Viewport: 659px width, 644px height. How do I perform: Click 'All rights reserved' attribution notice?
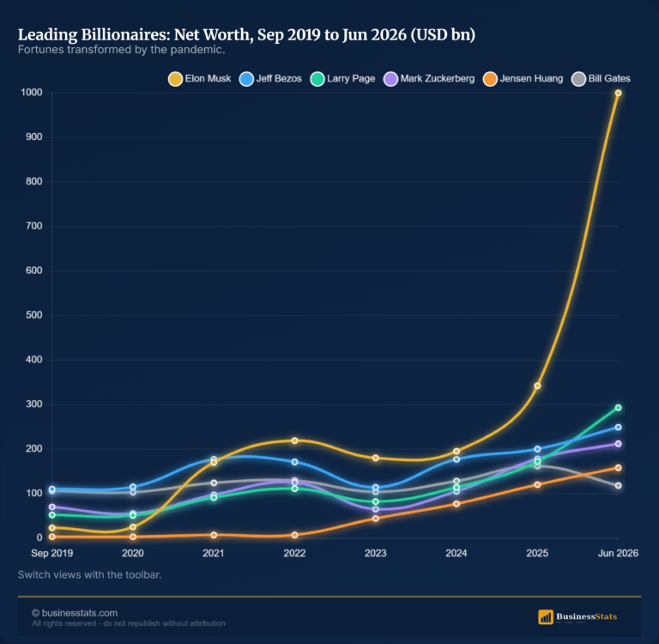(129, 623)
